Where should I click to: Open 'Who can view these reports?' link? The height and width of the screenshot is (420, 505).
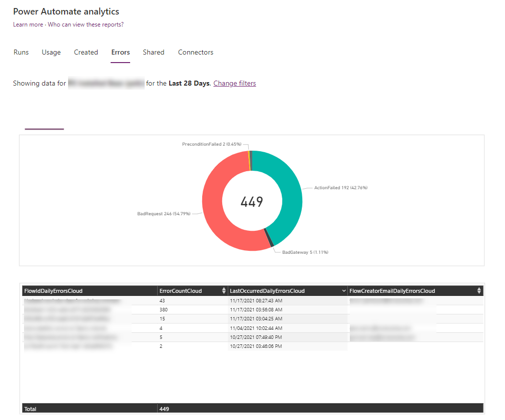tap(86, 25)
